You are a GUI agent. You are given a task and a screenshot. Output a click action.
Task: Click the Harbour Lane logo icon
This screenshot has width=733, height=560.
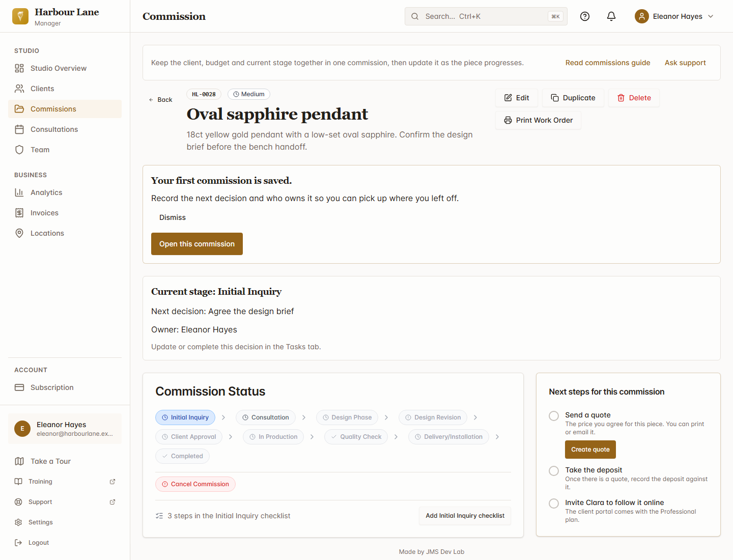point(20,16)
